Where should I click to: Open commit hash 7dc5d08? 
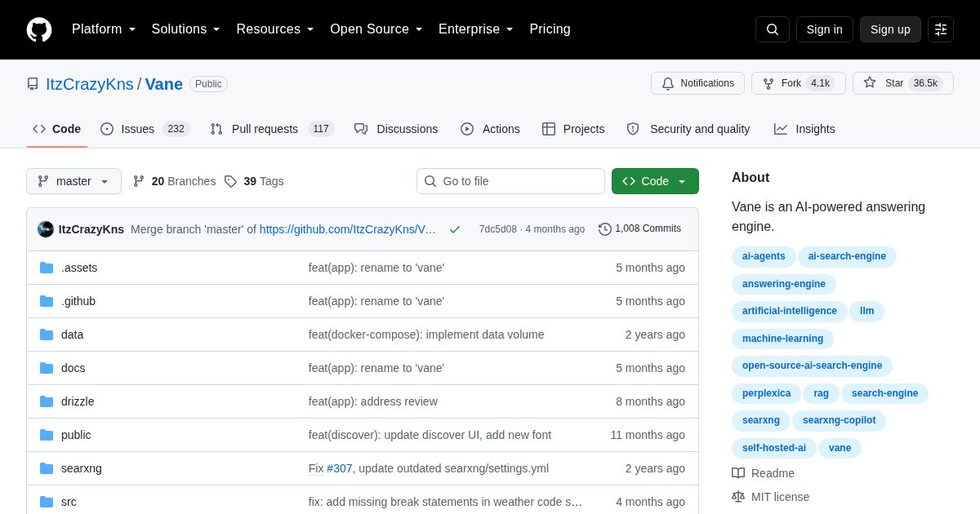tap(498, 229)
